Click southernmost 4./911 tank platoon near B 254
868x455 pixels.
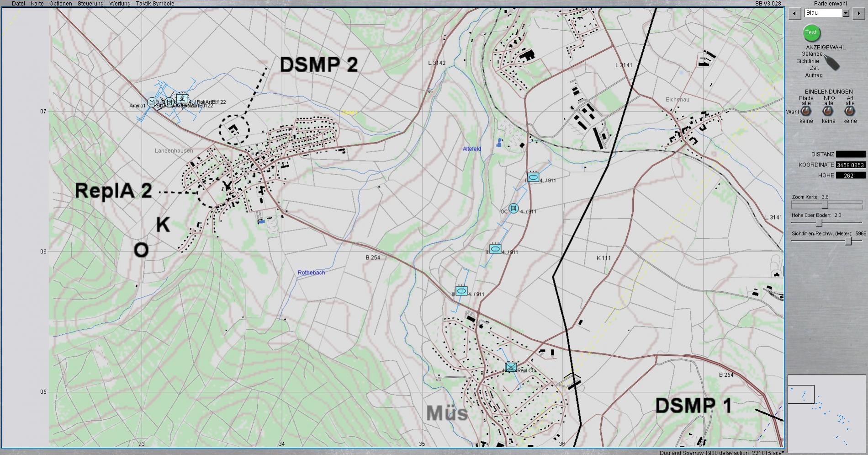click(x=461, y=291)
